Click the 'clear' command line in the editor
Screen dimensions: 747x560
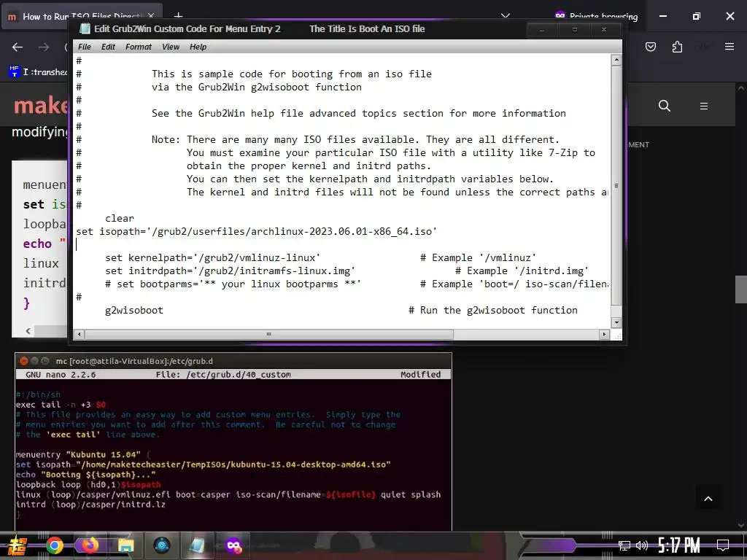tap(120, 218)
